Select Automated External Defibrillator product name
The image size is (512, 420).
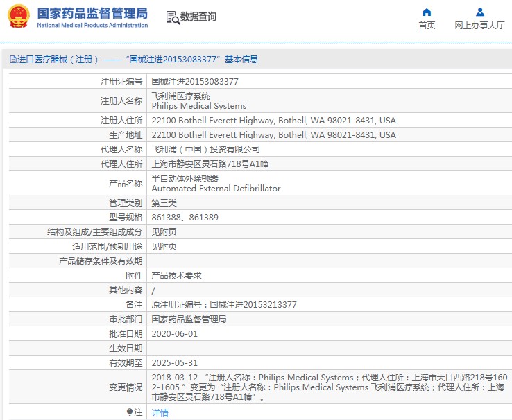tap(216, 188)
